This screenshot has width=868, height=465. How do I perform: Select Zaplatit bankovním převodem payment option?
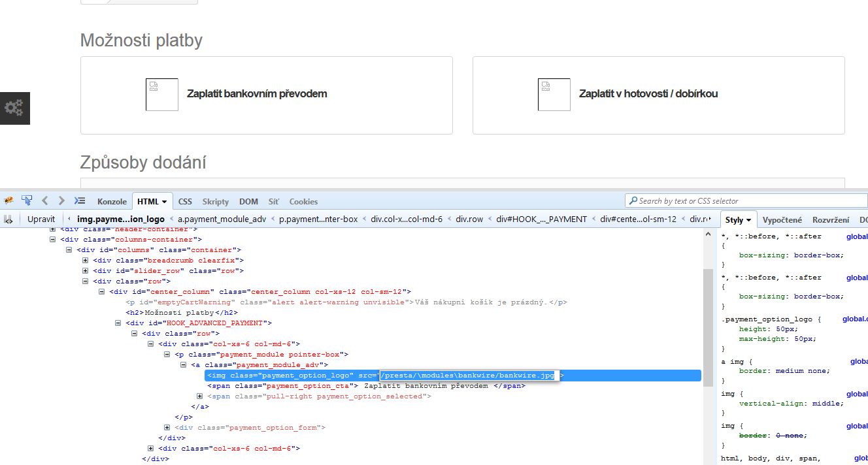click(267, 95)
